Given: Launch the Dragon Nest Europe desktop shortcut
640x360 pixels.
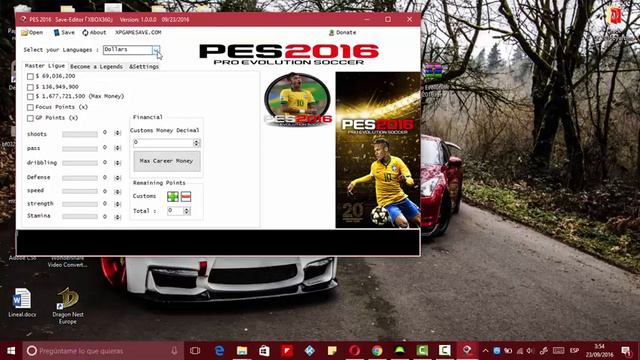Looking at the screenshot, I should point(68,306).
